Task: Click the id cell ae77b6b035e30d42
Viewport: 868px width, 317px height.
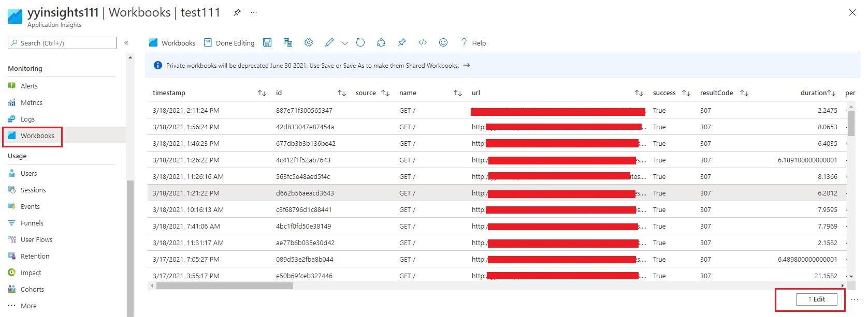Action: [305, 243]
